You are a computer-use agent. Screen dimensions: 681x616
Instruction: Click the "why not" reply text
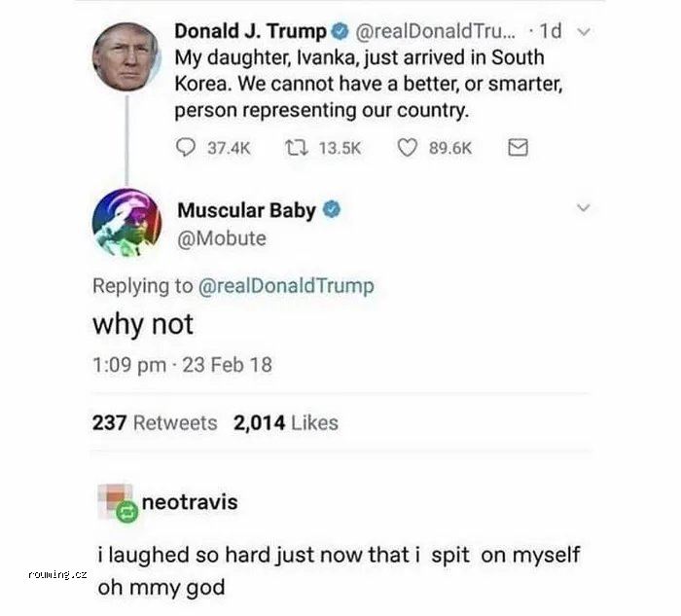(143, 324)
